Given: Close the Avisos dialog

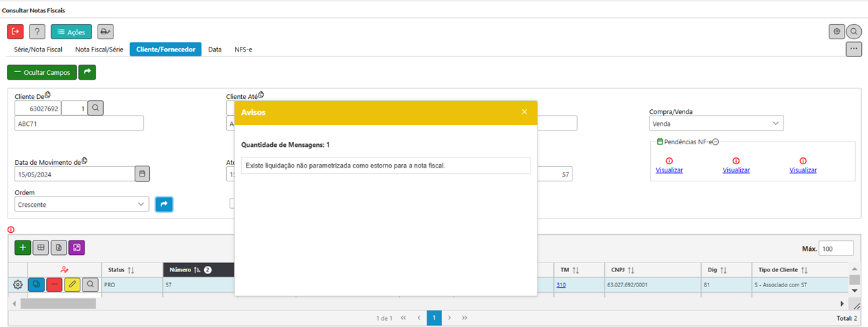Looking at the screenshot, I should pos(524,112).
